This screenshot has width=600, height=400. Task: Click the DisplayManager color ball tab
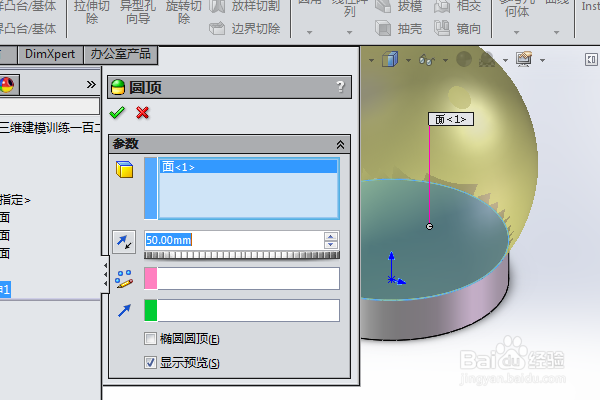click(7, 85)
